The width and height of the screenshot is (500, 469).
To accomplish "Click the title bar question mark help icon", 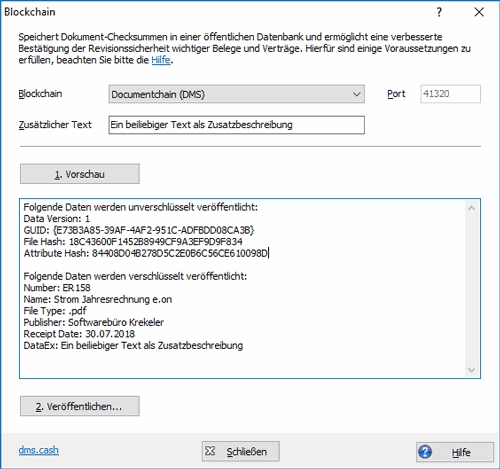I will click(439, 12).
